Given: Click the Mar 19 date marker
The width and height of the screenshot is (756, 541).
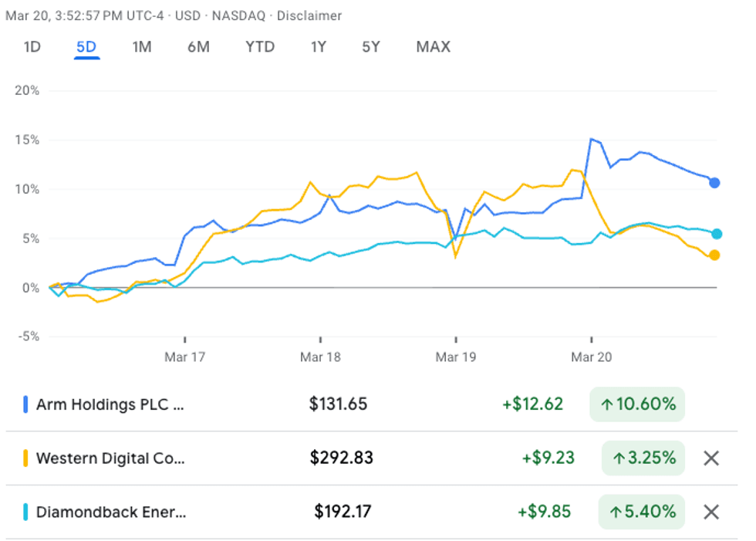Looking at the screenshot, I should (x=455, y=357).
